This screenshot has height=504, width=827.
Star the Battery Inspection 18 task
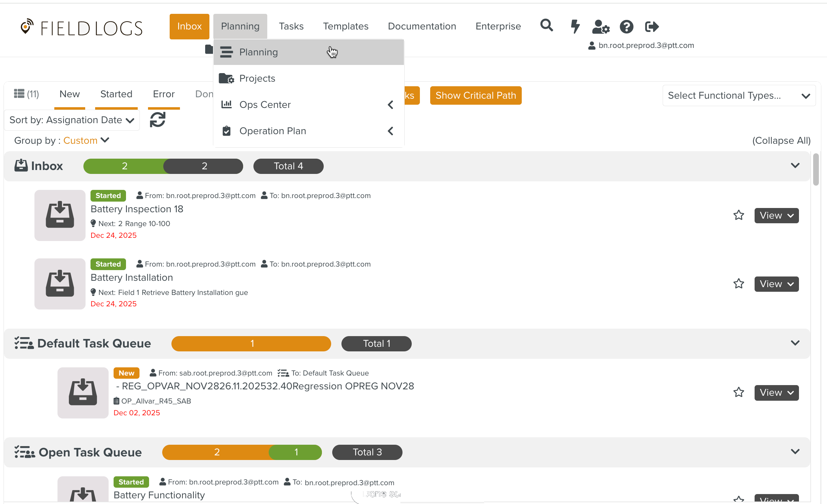(739, 215)
